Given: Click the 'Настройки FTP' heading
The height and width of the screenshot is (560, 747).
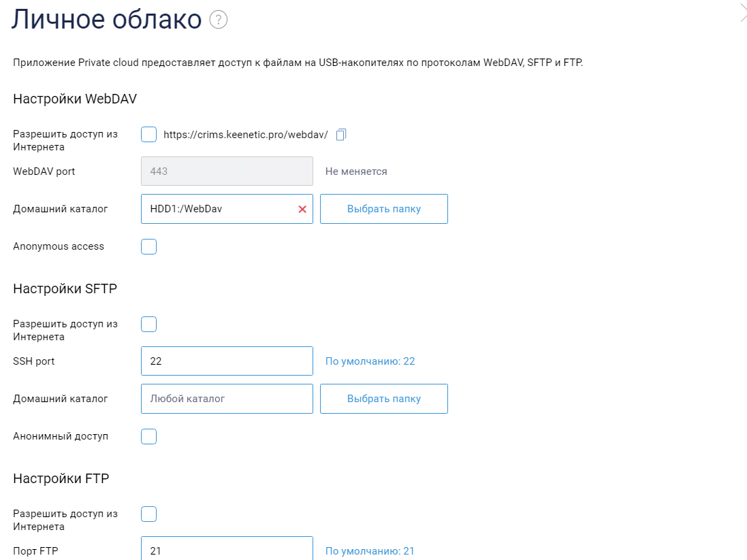Looking at the screenshot, I should coord(61,478).
